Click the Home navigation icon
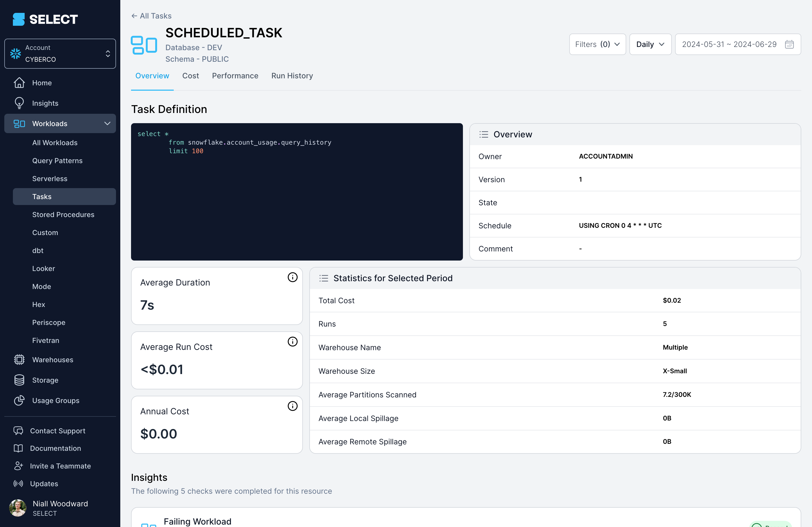The image size is (812, 527). (19, 82)
